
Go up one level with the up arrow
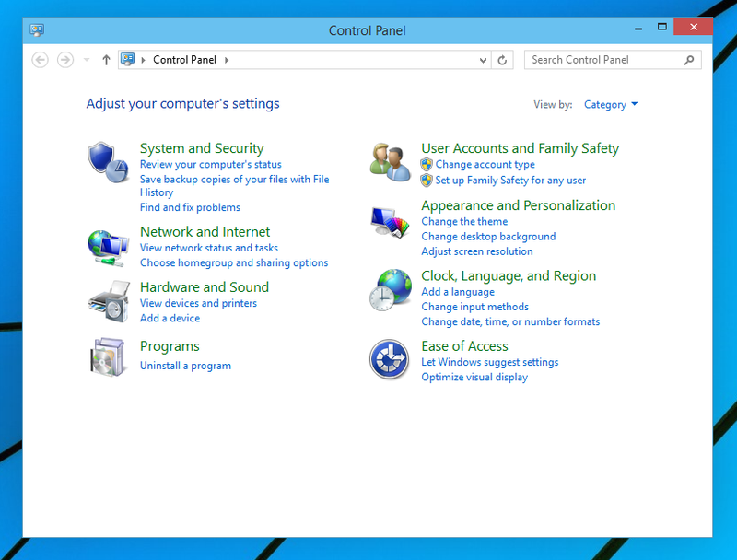pos(106,60)
